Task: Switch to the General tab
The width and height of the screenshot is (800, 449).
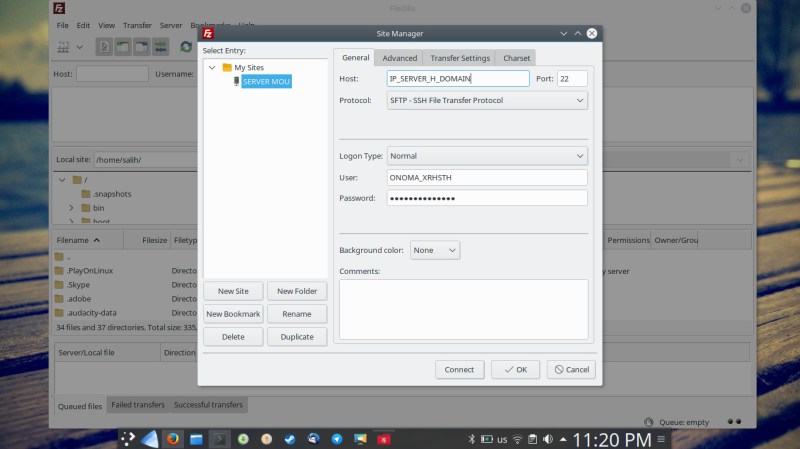Action: 356,58
